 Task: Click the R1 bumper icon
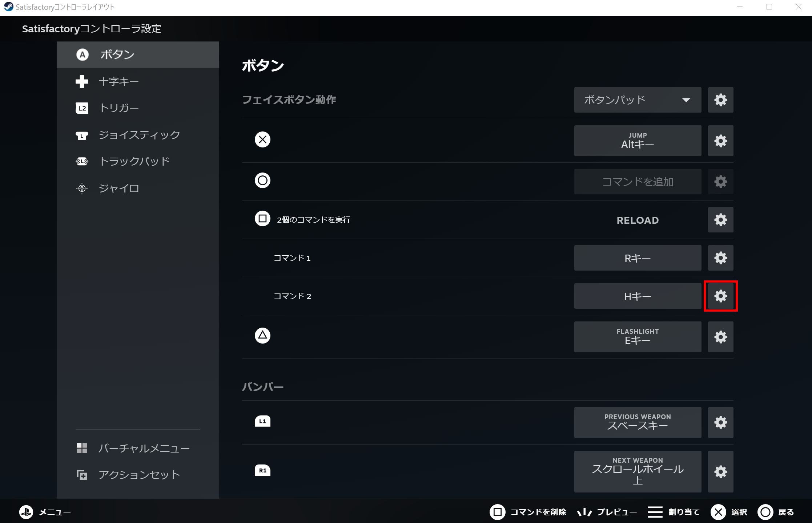(262, 470)
